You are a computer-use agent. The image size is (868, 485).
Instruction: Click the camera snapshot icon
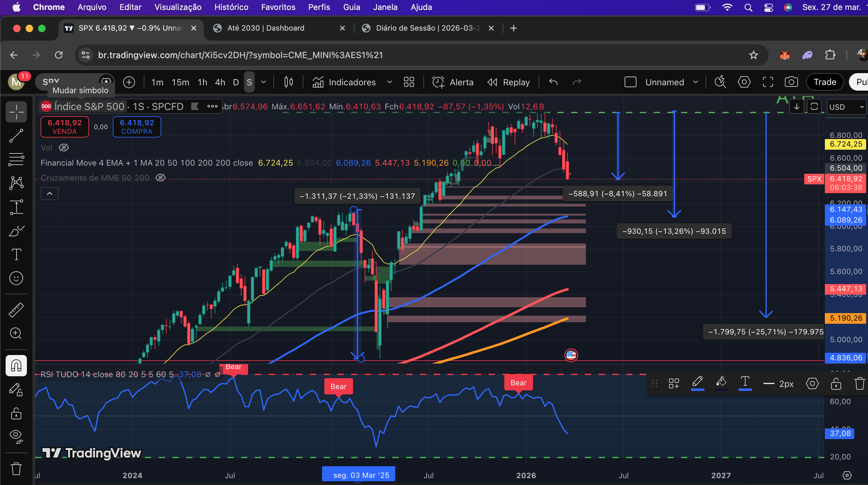coord(791,82)
